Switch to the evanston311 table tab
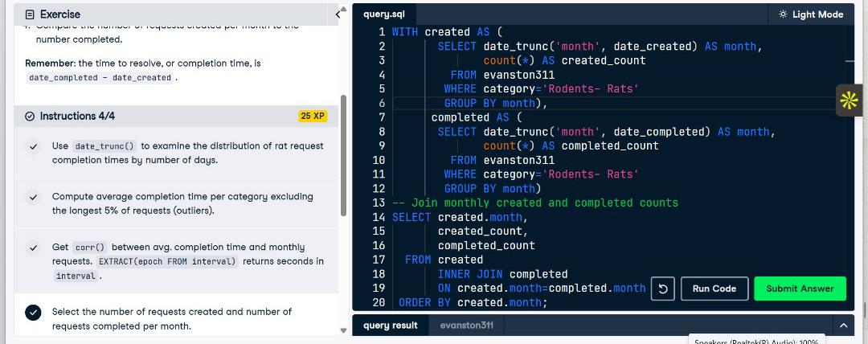 [466, 326]
